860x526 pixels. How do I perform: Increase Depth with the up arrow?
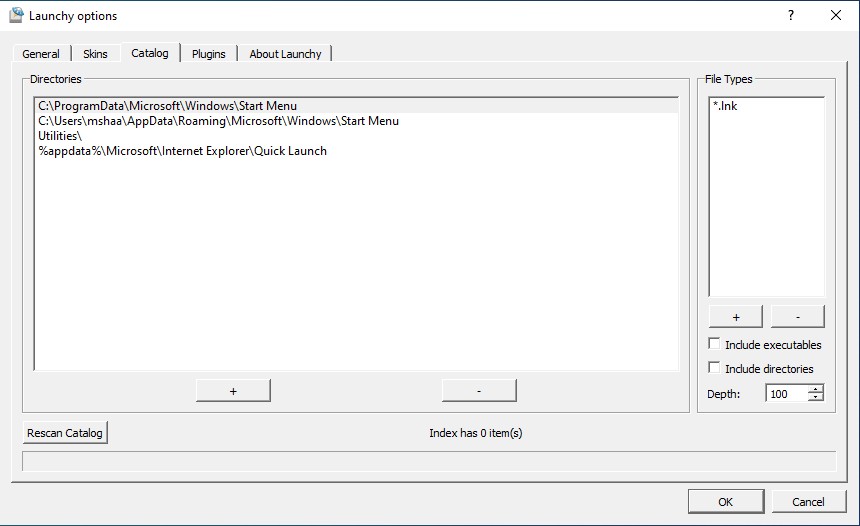point(816,389)
